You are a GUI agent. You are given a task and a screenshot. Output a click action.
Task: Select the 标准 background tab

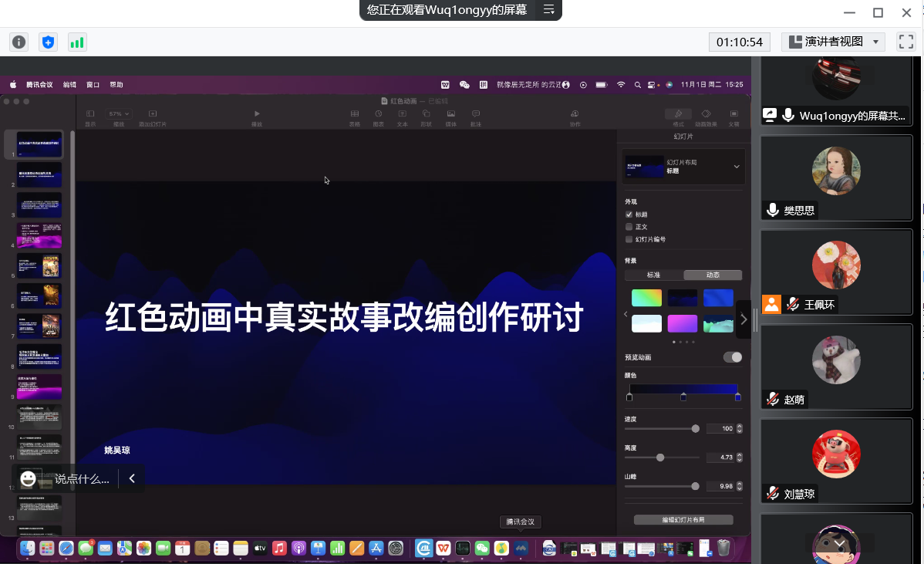pos(653,275)
